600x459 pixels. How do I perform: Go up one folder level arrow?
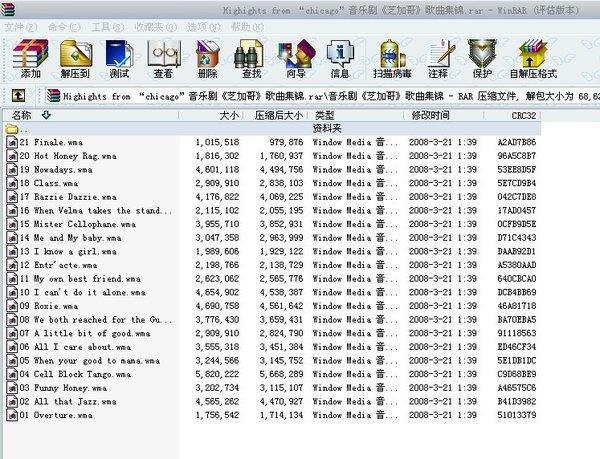18,96
